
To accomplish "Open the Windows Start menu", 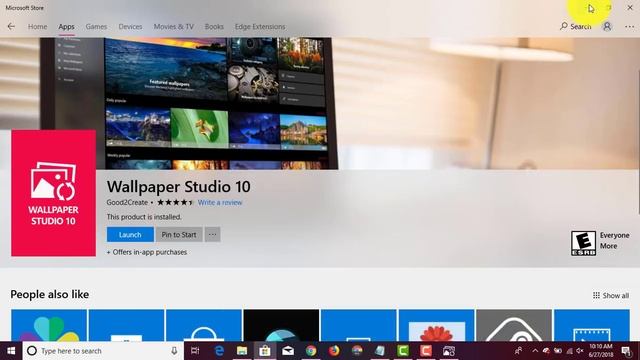I will click(x=11, y=351).
